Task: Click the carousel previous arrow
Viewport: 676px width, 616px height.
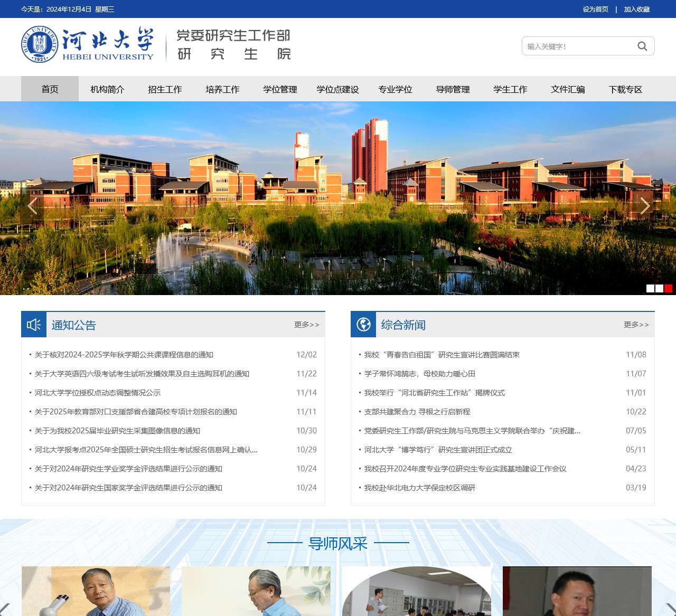Action: coord(32,206)
